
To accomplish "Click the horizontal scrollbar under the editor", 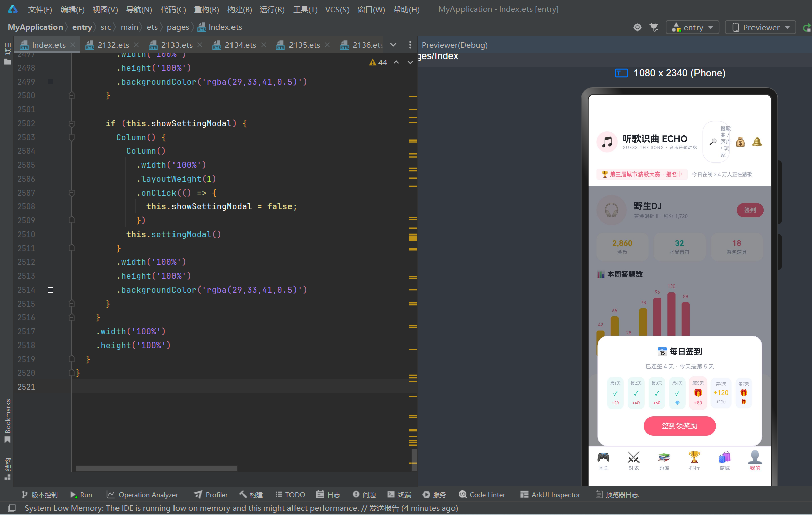I will coord(156,468).
